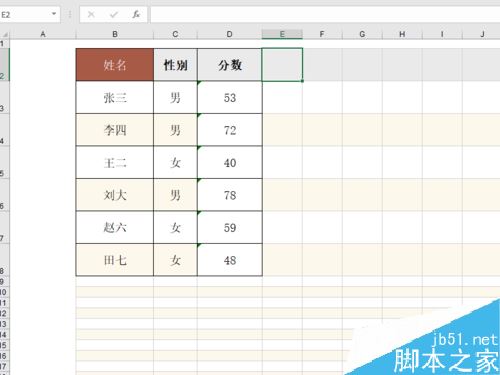Viewport: 500px width, 375px height.
Task: Click the Select All corner triangle
Action: click(5, 34)
